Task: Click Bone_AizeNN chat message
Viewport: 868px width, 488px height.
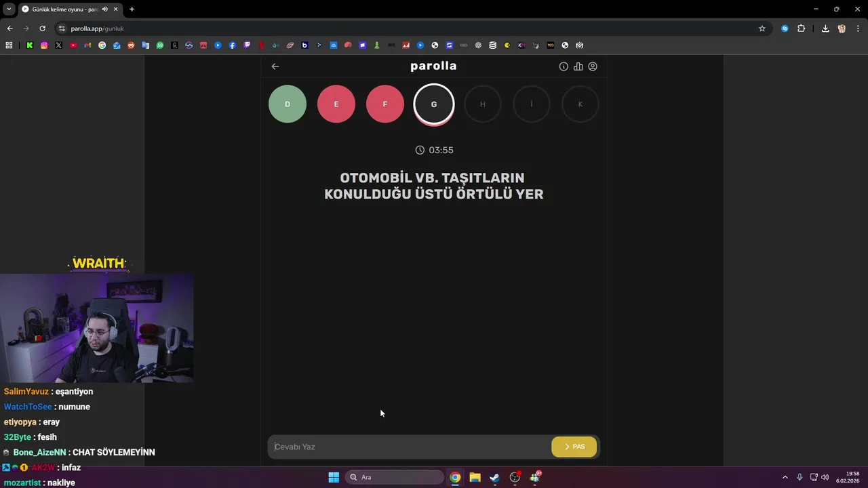Action: (79, 452)
